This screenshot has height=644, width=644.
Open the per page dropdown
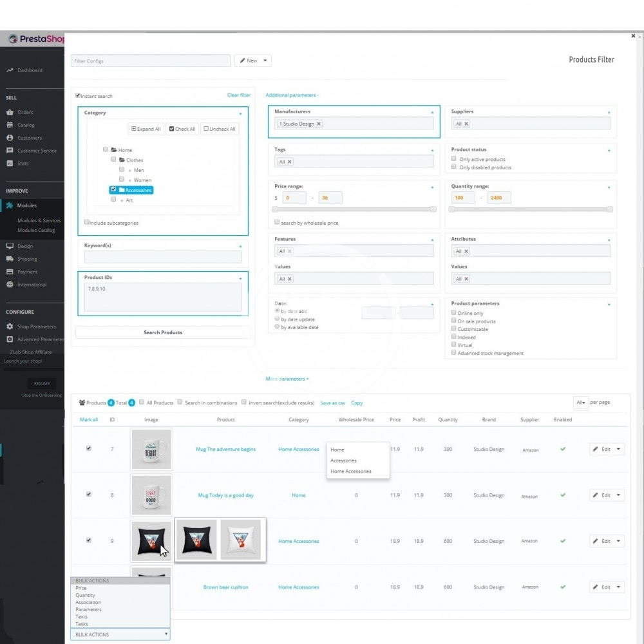click(x=580, y=402)
